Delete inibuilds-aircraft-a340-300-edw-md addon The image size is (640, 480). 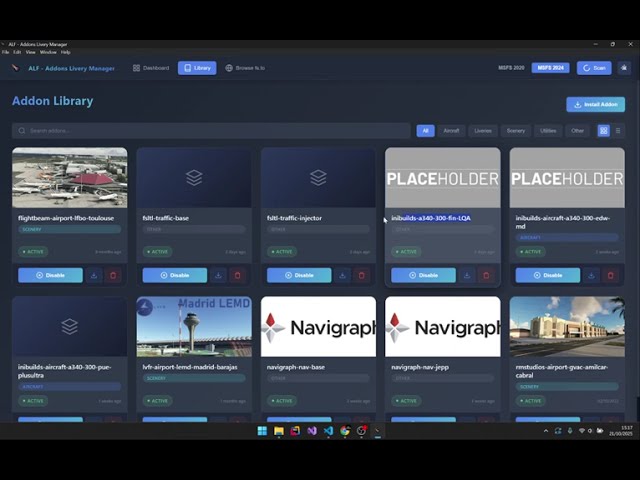[611, 275]
